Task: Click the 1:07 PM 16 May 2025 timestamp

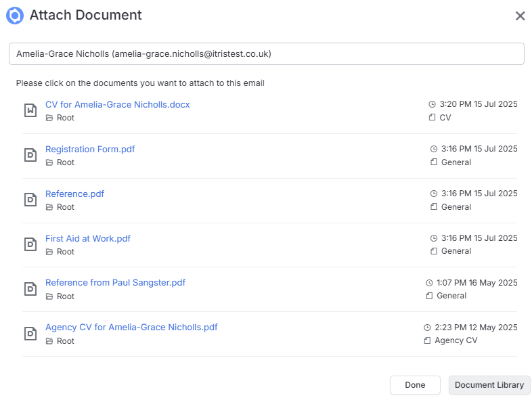Action: 476,283
